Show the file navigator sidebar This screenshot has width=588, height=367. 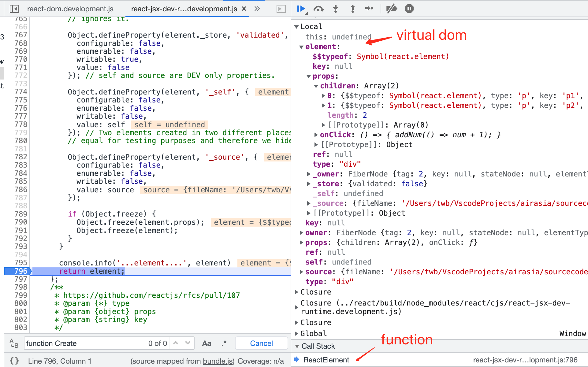(14, 9)
